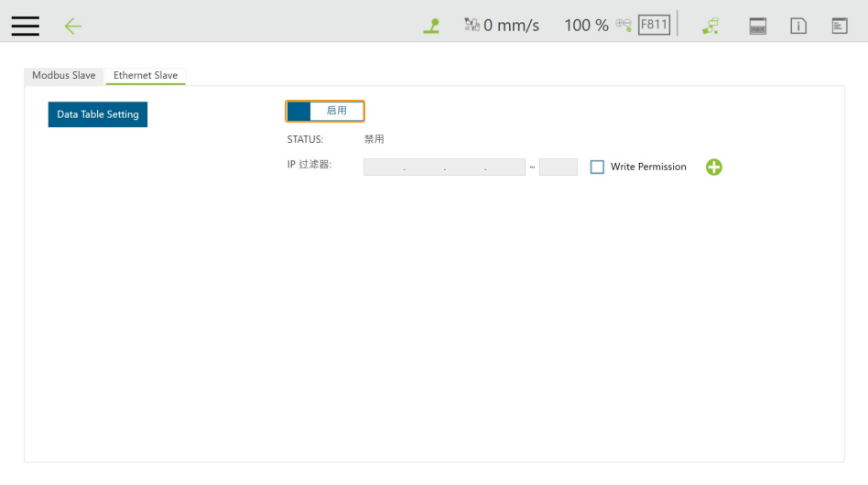Click the IP filter start address field
This screenshot has width=868, height=485.
point(444,167)
